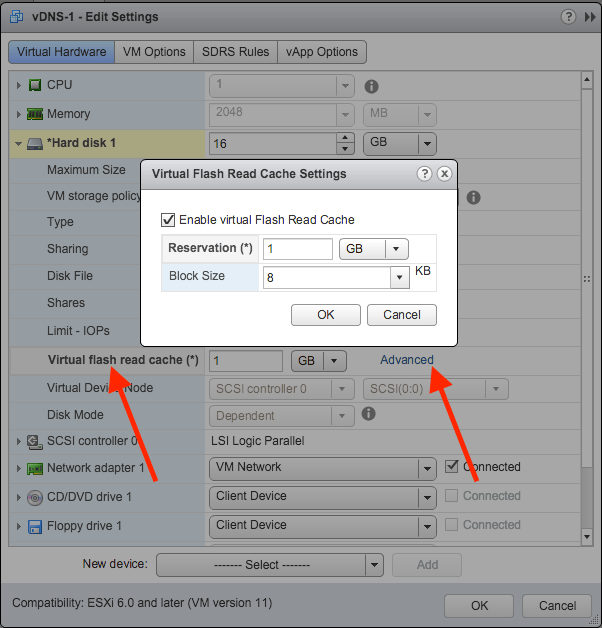Open the Floppy drive Client Device dropdown
The width and height of the screenshot is (602, 628).
[322, 526]
